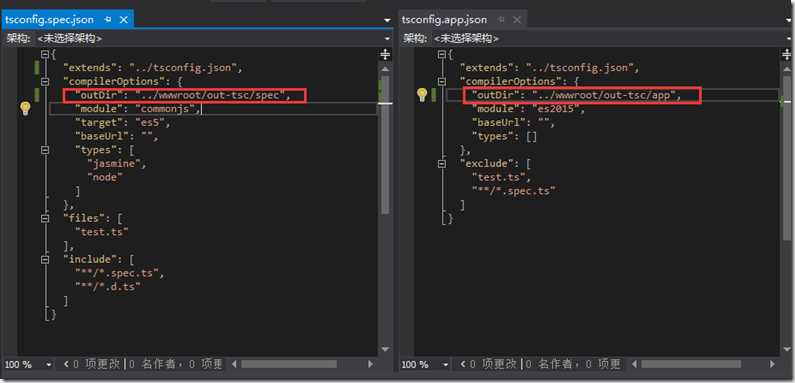Collapse compilerOptions in tsconfig.app.json
Viewport: 795px width, 383px height.
442,81
